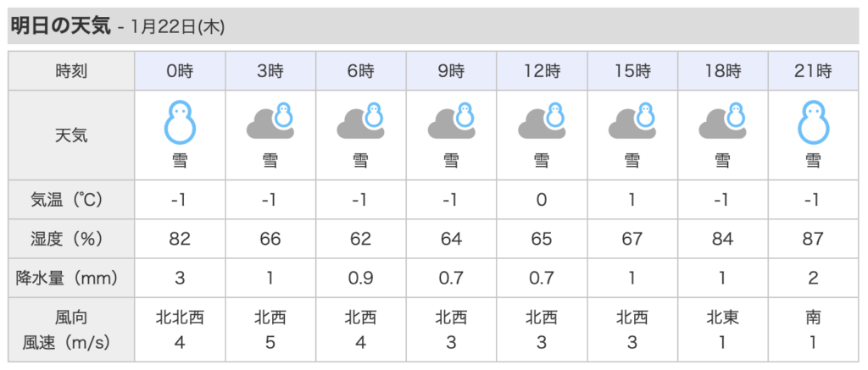The image size is (868, 370).
Task: Select the 21時 column header
Action: pos(812,71)
